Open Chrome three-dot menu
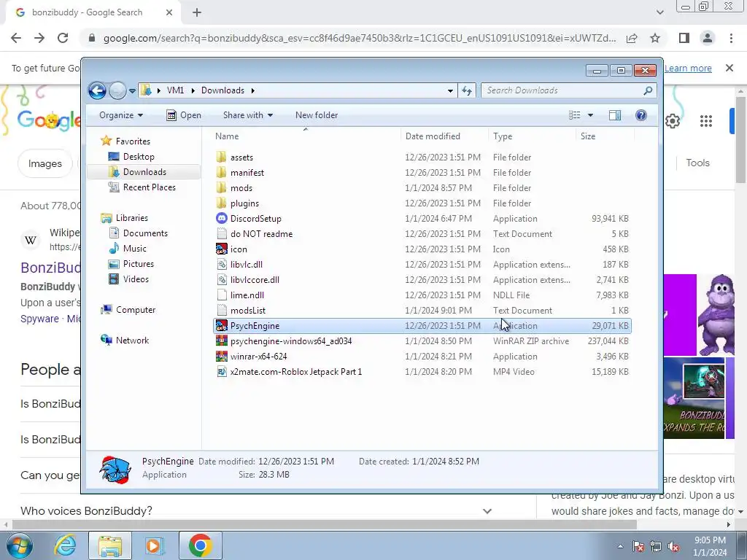Viewport: 747px width, 560px height. click(731, 38)
